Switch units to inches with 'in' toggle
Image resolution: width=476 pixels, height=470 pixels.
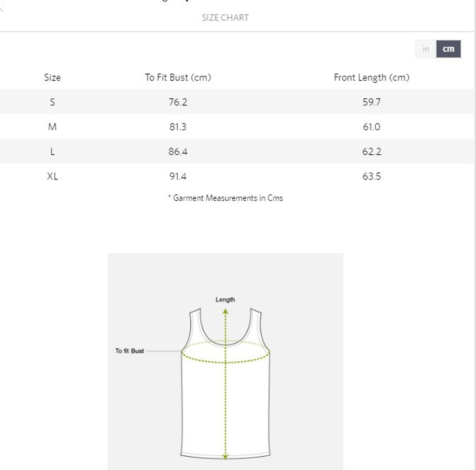click(x=426, y=49)
